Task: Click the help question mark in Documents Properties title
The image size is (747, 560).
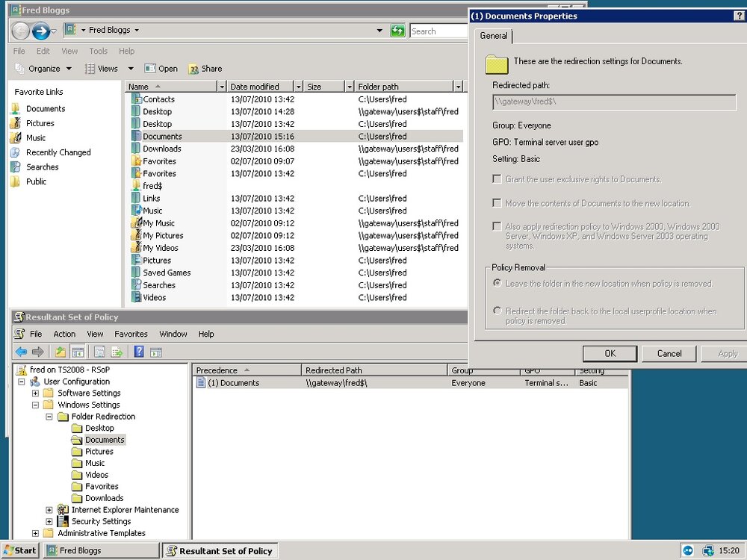Action: point(740,16)
